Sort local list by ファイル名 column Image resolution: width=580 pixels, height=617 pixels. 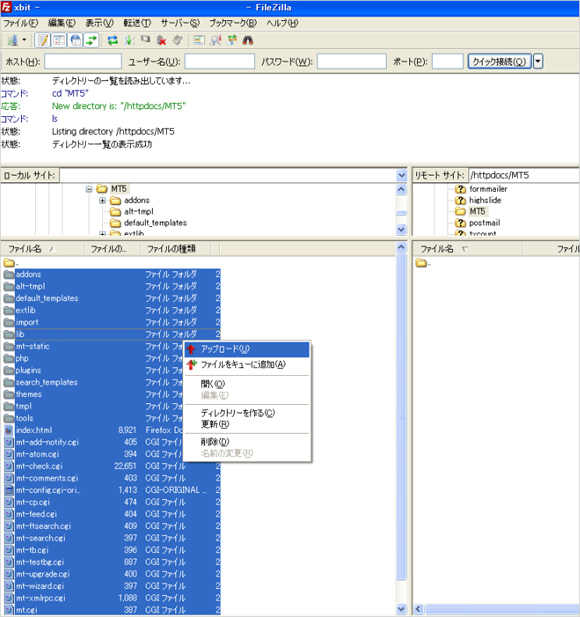click(x=42, y=249)
